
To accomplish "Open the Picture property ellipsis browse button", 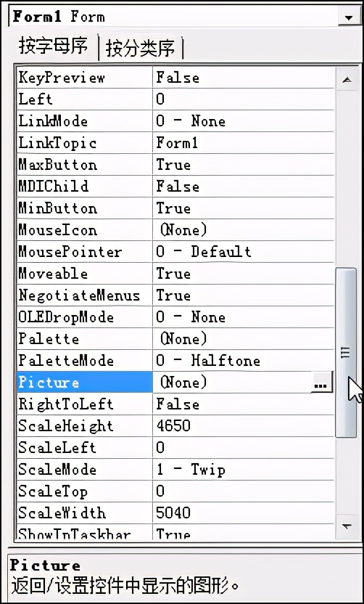I will (322, 382).
